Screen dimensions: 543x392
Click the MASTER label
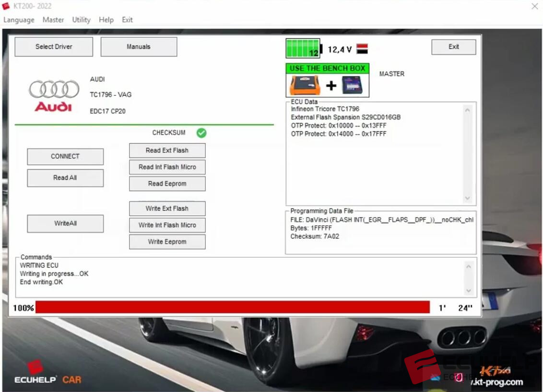pos(392,74)
